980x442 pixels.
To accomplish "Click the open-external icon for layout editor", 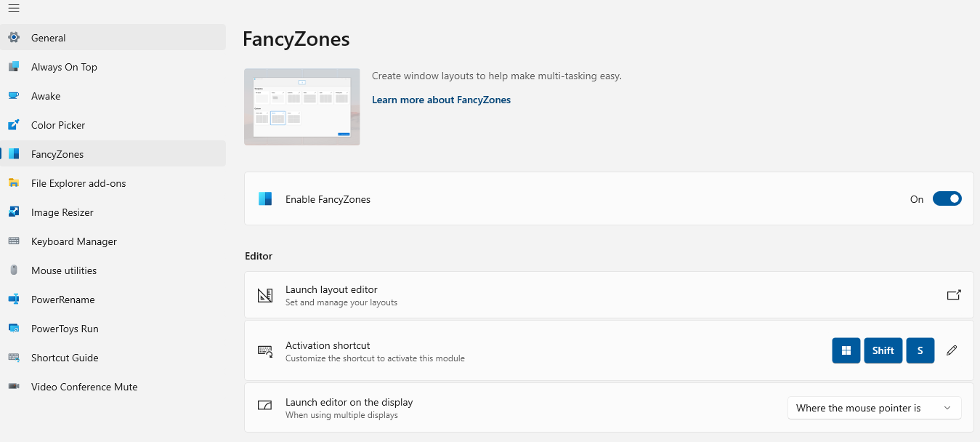I will pyautogui.click(x=954, y=295).
